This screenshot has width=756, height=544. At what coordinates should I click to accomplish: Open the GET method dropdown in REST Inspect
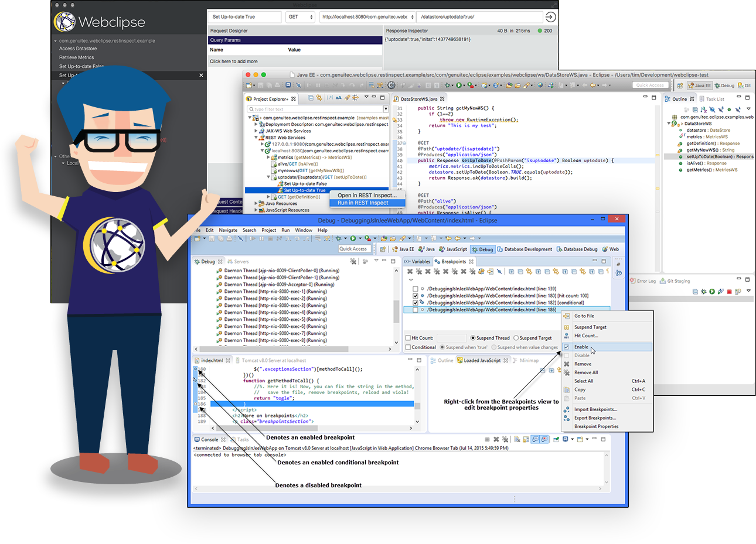[301, 17]
